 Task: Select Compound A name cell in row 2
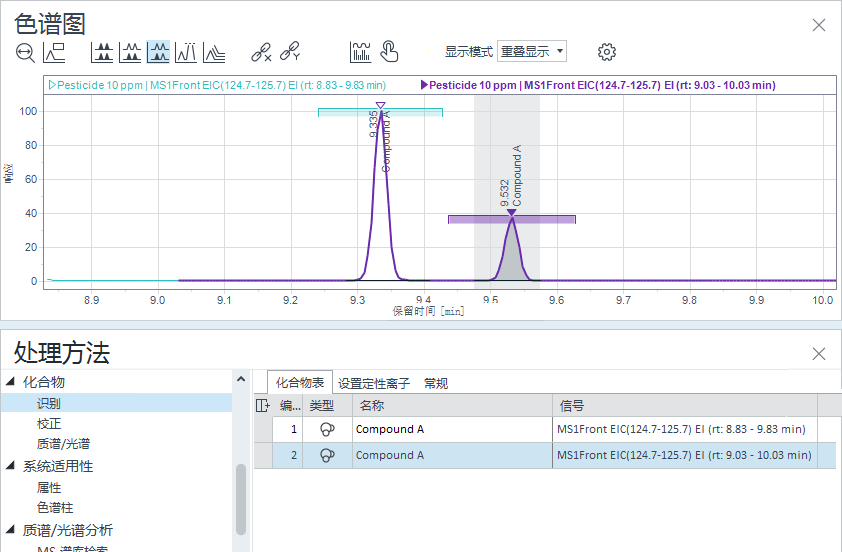point(452,455)
